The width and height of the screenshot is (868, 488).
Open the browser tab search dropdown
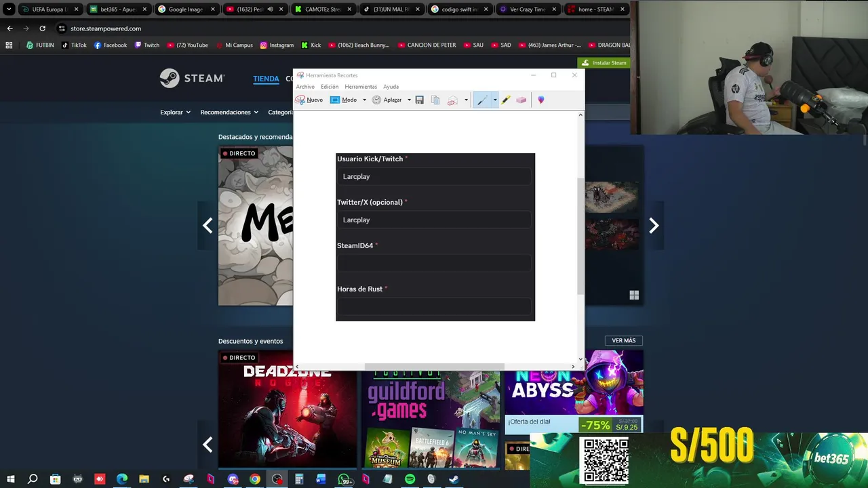pos(9,9)
